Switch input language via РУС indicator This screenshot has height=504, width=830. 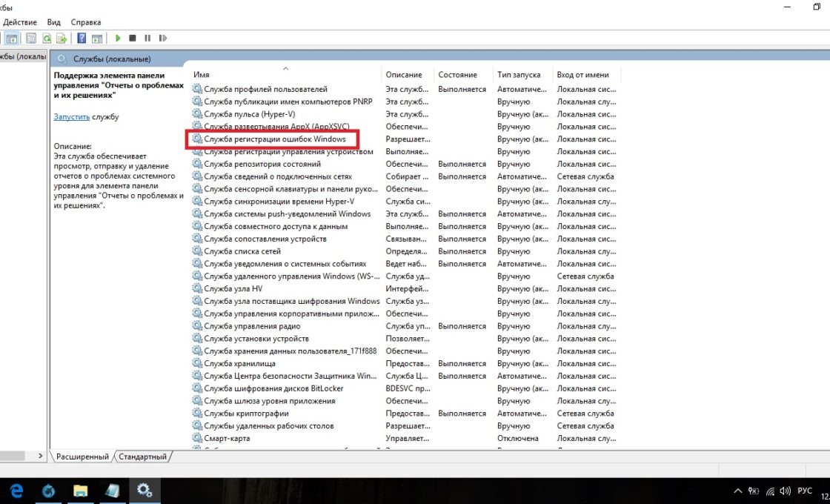coord(805,491)
